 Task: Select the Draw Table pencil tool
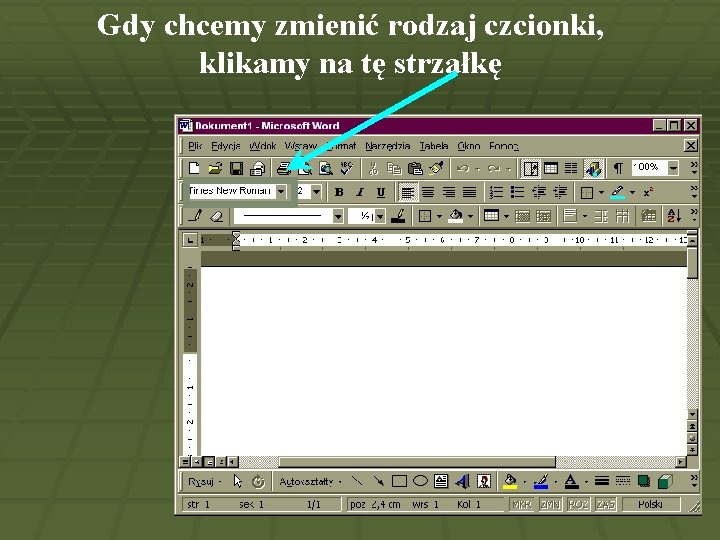195,215
